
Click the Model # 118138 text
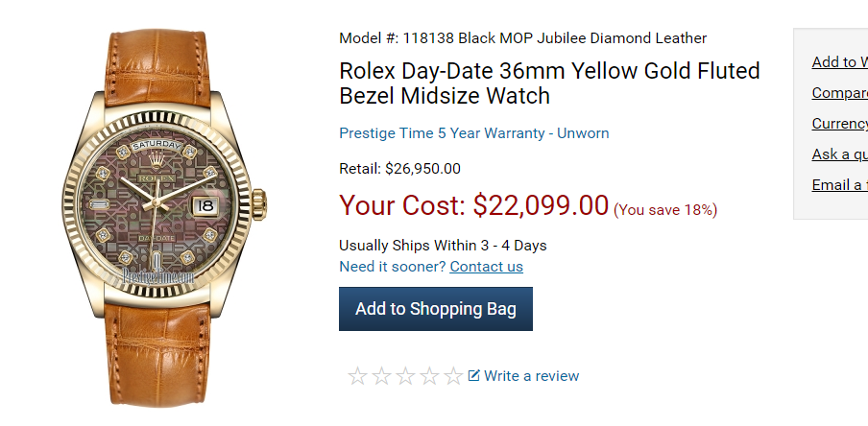[522, 38]
